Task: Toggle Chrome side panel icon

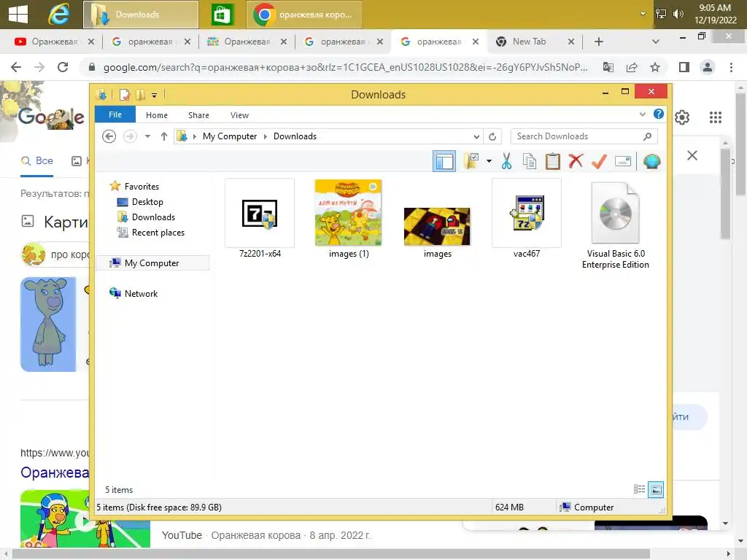Action: point(684,67)
